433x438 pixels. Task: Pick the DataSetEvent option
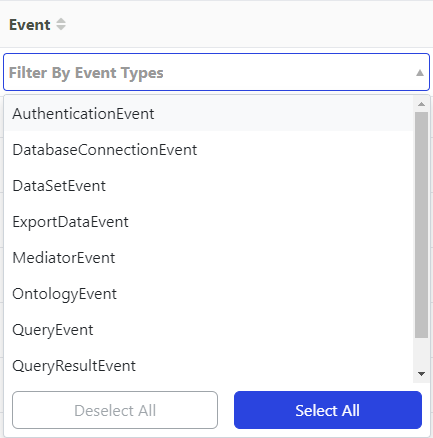(209, 186)
